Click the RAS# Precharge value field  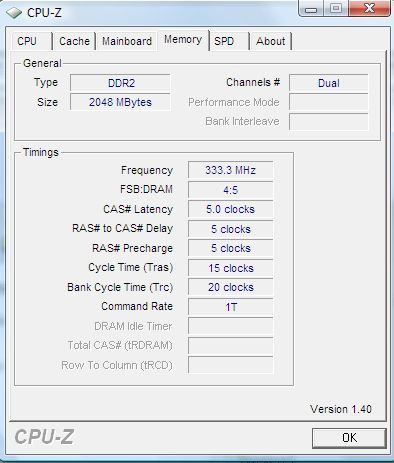tap(231, 248)
